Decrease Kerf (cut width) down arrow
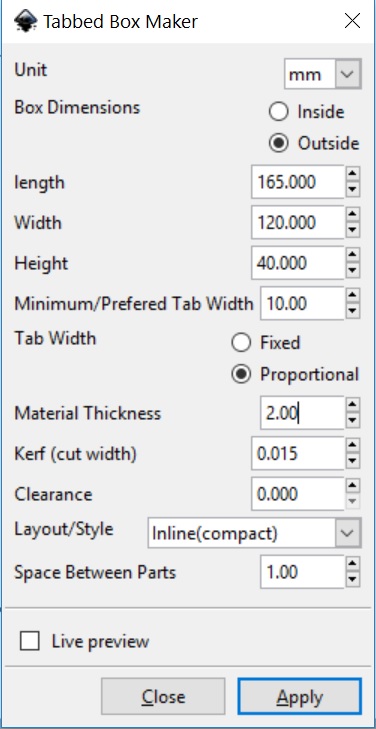Screen dimensions: 376x729 pos(353,461)
